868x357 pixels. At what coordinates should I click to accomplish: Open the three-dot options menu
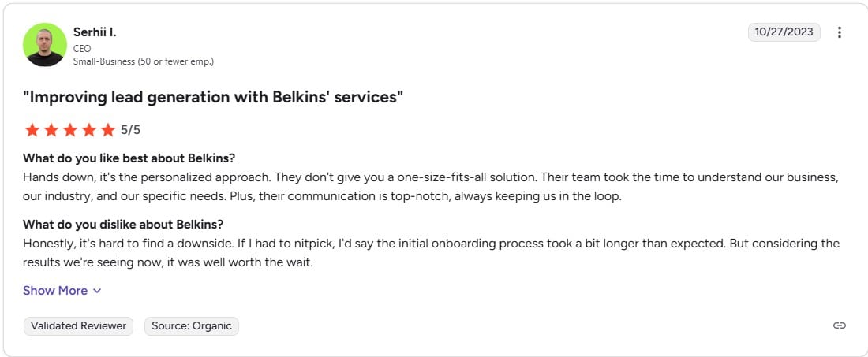pos(840,32)
